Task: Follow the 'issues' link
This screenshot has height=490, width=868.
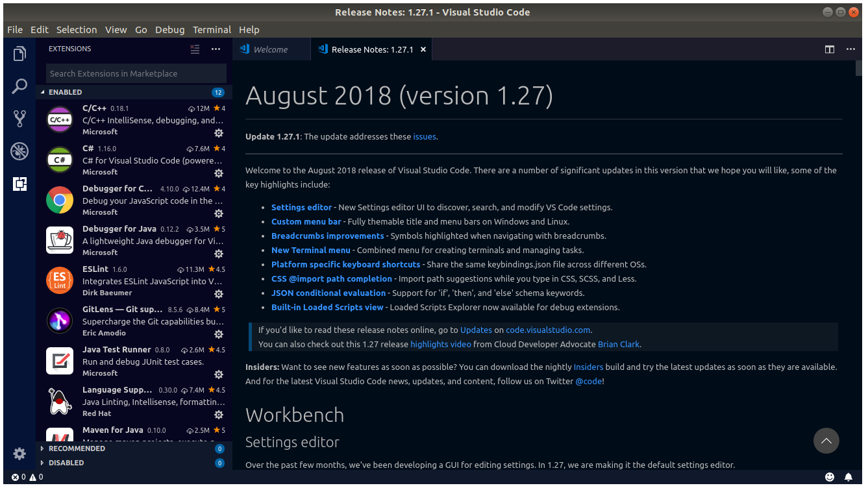Action: (x=425, y=137)
